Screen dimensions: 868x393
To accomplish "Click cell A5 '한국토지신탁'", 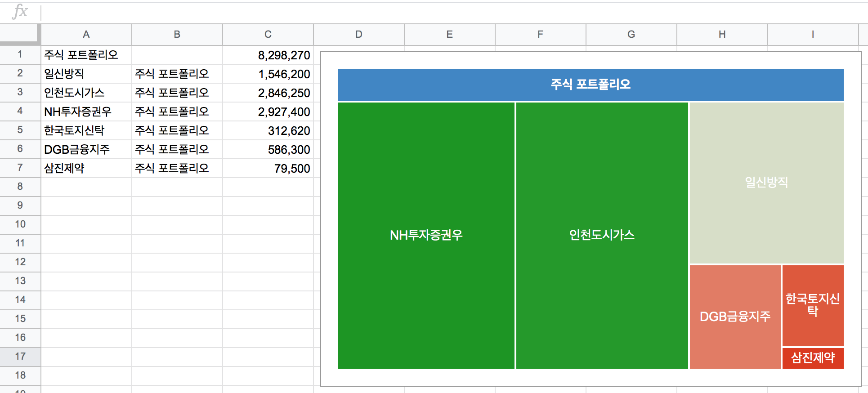I will pos(86,130).
